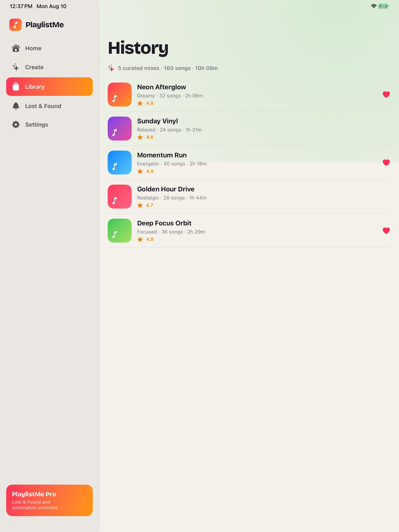
Task: Click the Momentum Run 4.9 star rating
Action: click(x=145, y=171)
